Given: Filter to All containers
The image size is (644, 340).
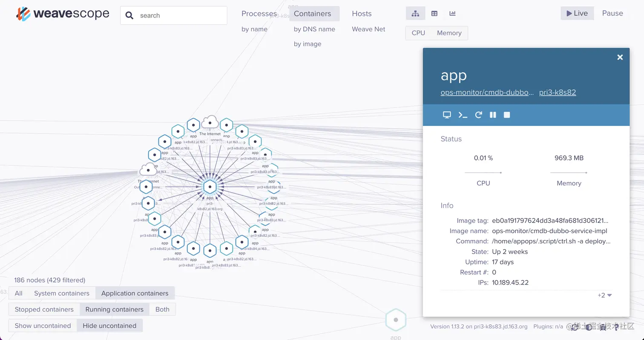Looking at the screenshot, I should tap(18, 293).
